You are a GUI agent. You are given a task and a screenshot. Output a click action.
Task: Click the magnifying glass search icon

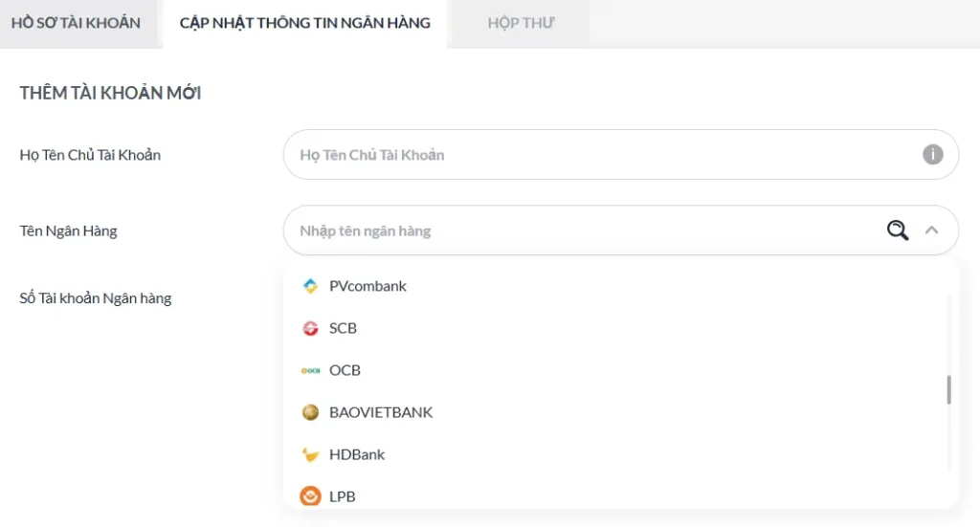click(897, 231)
